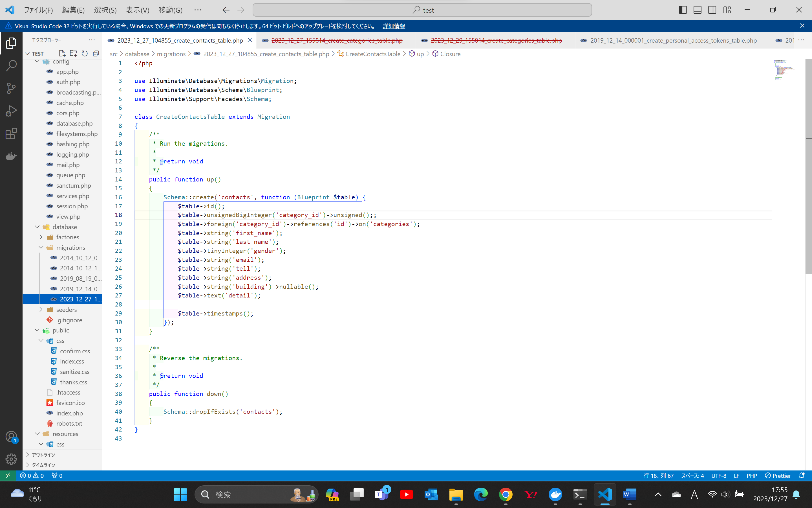Open the Docker view in activity bar
The width and height of the screenshot is (812, 508).
pyautogui.click(x=11, y=156)
